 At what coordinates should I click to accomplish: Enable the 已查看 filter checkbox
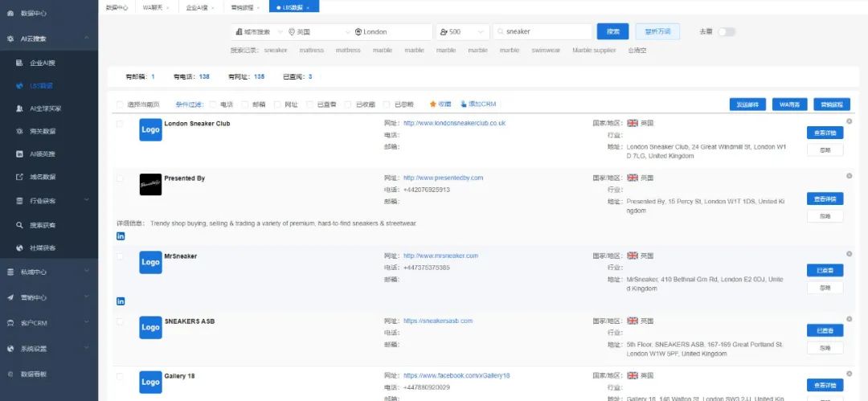(309, 104)
